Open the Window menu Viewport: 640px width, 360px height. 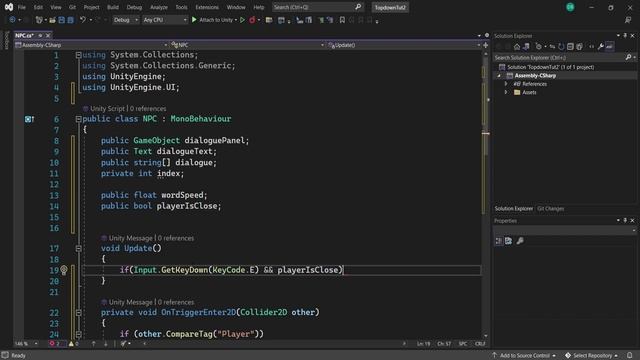click(x=236, y=7)
